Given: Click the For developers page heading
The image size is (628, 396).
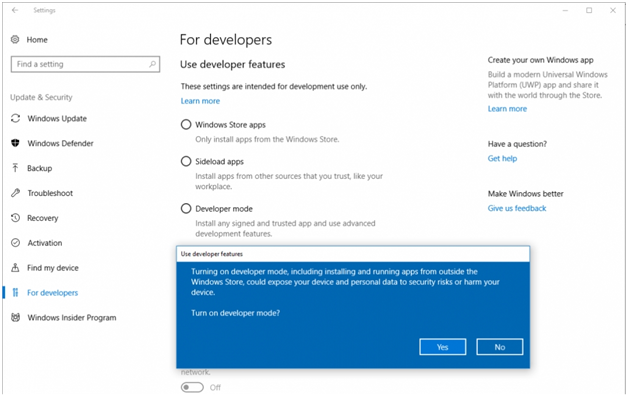Looking at the screenshot, I should [226, 40].
